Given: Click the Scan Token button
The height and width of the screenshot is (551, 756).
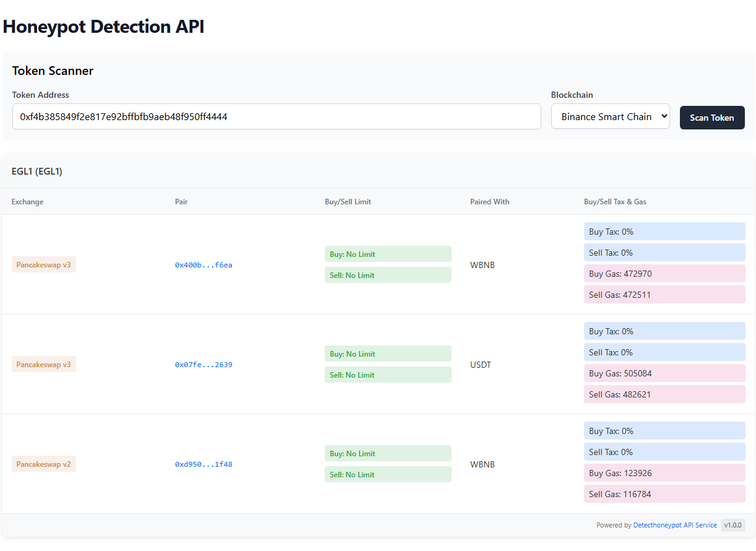Looking at the screenshot, I should 712,118.
